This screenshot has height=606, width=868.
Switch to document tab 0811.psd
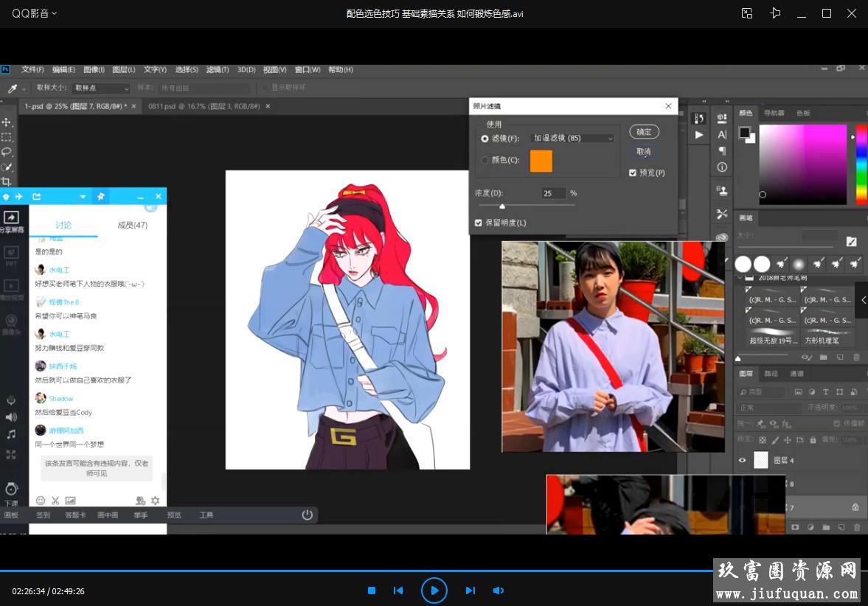[204, 106]
